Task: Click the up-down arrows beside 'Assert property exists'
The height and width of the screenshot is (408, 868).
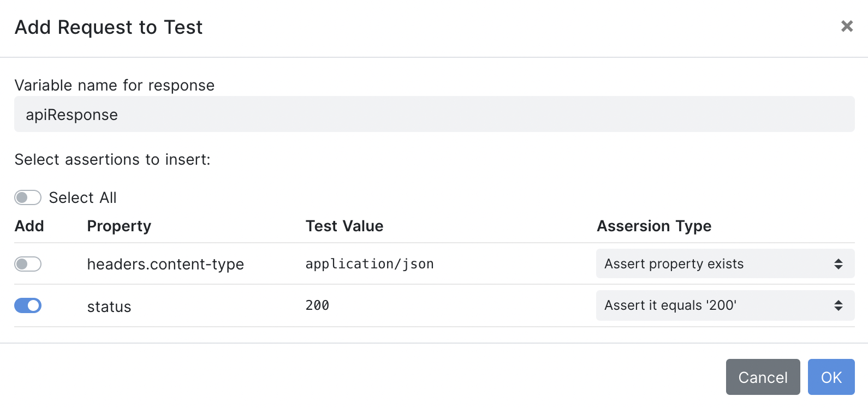Action: click(839, 264)
